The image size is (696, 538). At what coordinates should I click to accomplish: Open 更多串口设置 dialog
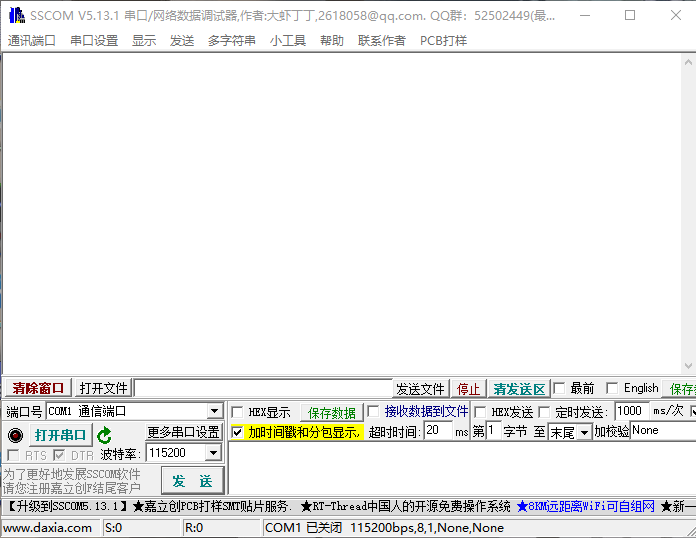coord(183,431)
